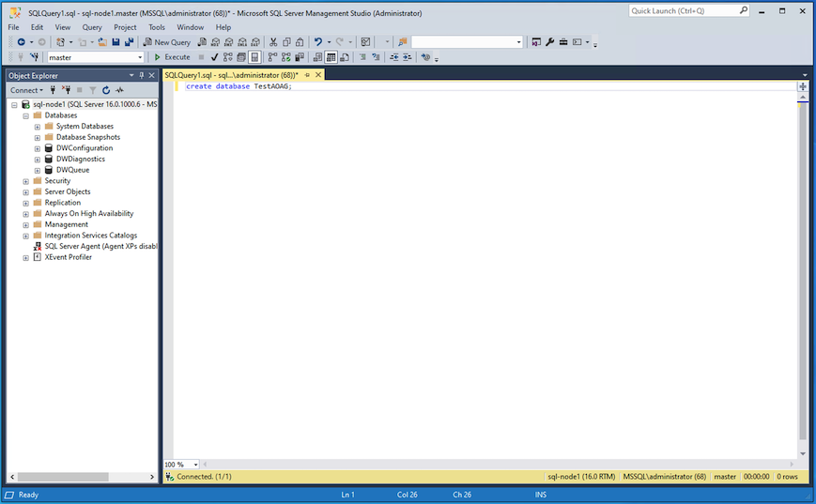The height and width of the screenshot is (504, 816).
Task: Open the Query menu
Action: tap(92, 27)
